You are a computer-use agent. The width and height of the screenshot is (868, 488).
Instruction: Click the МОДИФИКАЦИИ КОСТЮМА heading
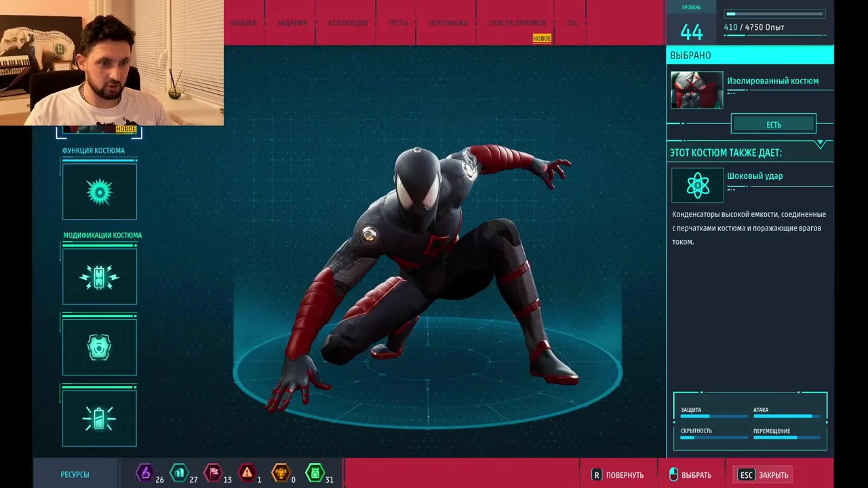102,236
